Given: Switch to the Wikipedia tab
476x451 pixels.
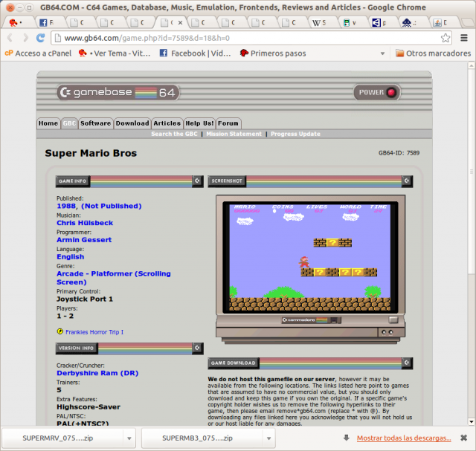Looking at the screenshot, I should 322,22.
